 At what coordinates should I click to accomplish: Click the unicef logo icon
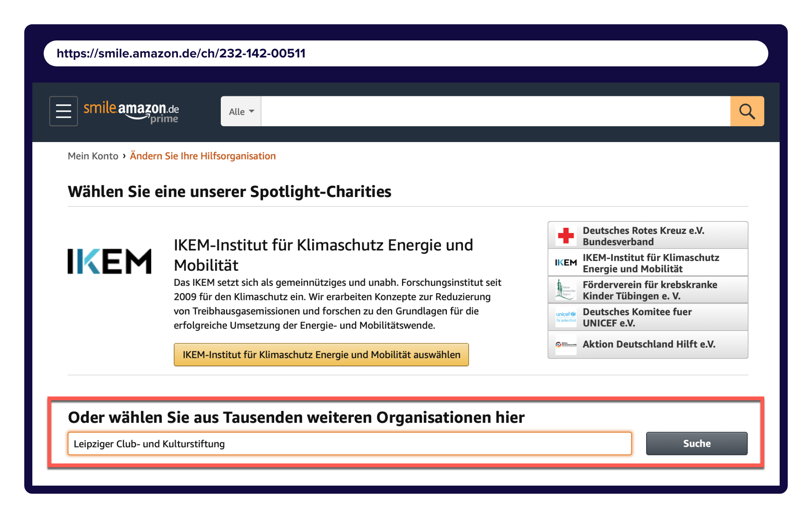coord(566,317)
